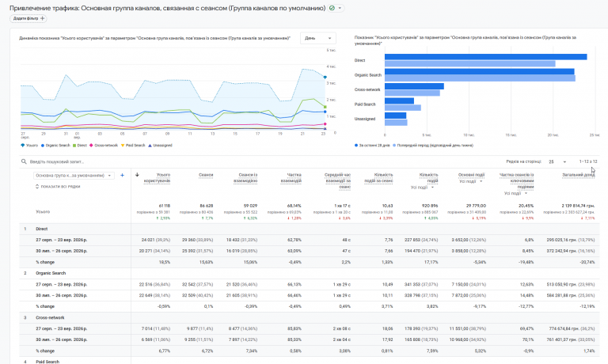Viewport: 608px width, 364px height.
Task: Sort by the Загальний дохід column header
Action: 579,175
